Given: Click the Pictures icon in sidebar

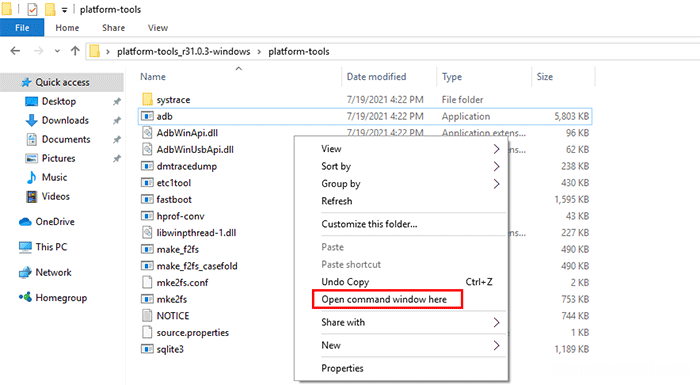Looking at the screenshot, I should 32,158.
